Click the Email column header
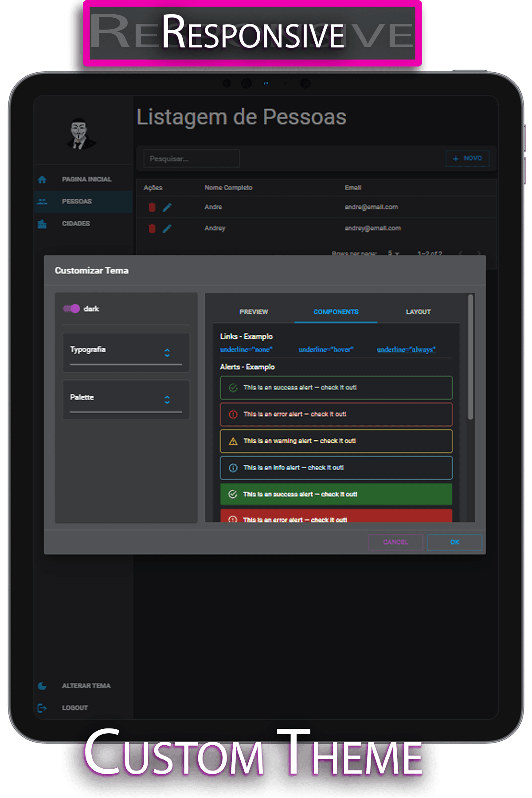This screenshot has height=798, width=532. point(353,188)
